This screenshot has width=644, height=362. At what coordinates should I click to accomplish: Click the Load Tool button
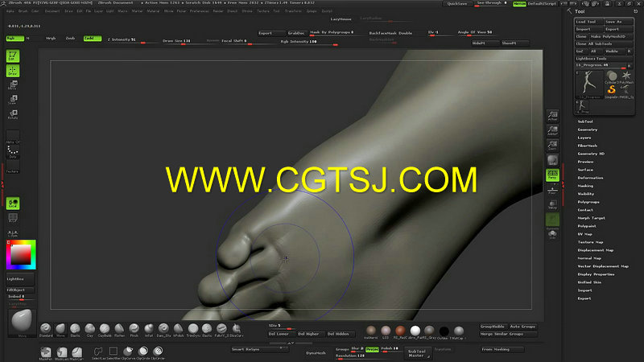point(588,22)
